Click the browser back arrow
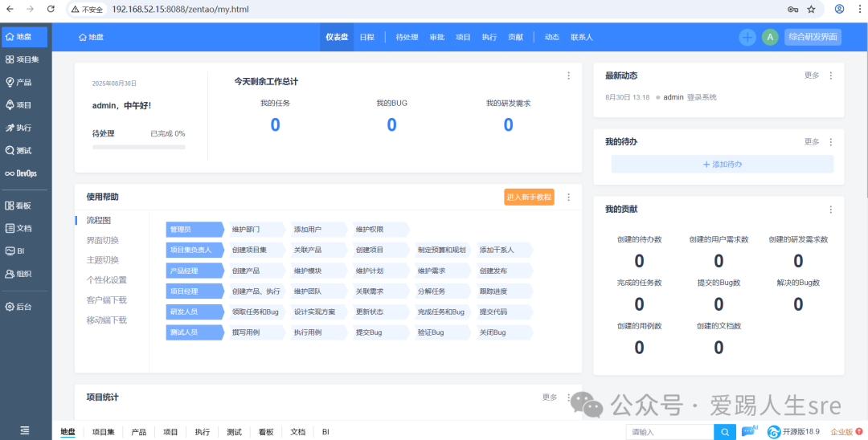This screenshot has width=868, height=440. (x=10, y=9)
